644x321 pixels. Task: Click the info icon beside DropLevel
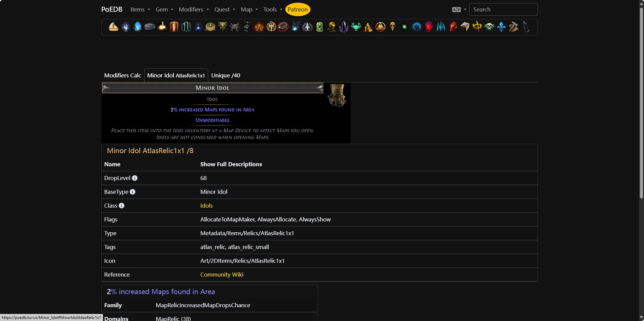(x=135, y=178)
